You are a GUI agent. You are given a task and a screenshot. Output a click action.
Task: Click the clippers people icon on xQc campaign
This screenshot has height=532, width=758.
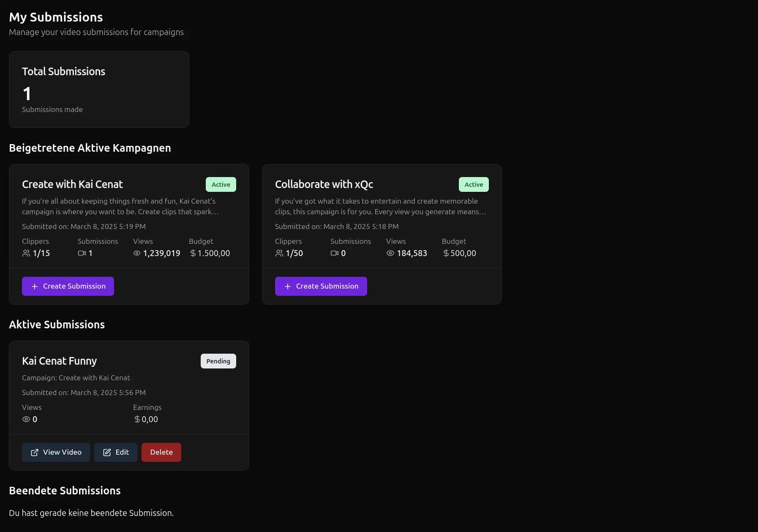(x=279, y=253)
